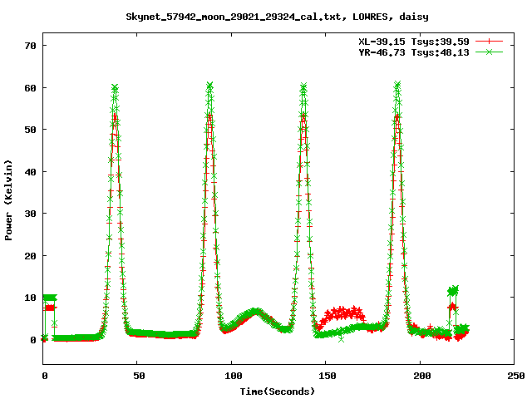This screenshot has height=399, width=532.
Task: Click the red bump between 150 and 170 seconds
Action: pyautogui.click(x=342, y=313)
